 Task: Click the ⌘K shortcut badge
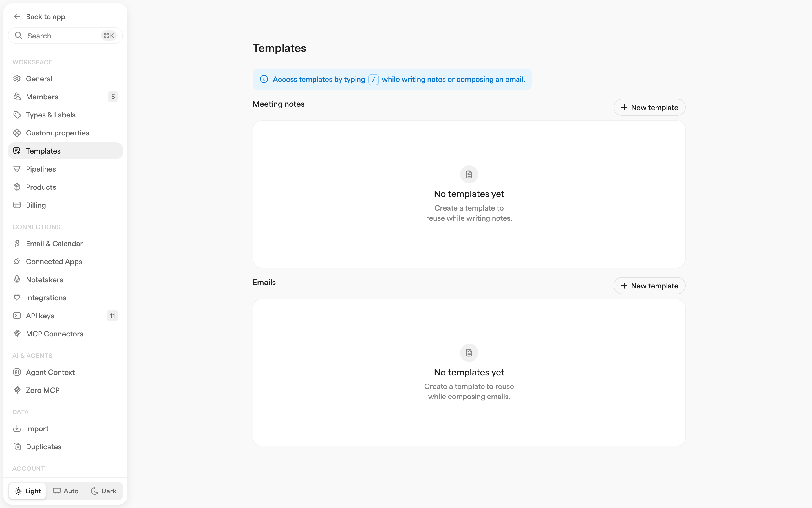[x=109, y=36]
